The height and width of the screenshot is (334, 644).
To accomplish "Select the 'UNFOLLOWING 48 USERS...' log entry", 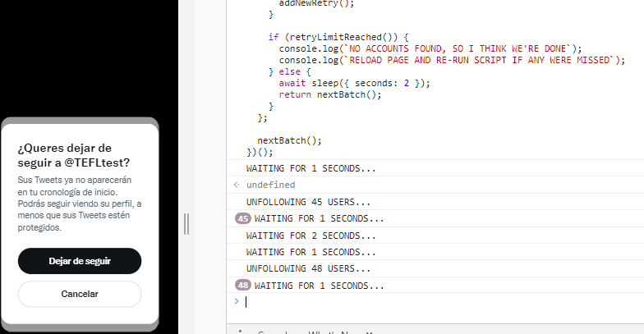I will [308, 268].
